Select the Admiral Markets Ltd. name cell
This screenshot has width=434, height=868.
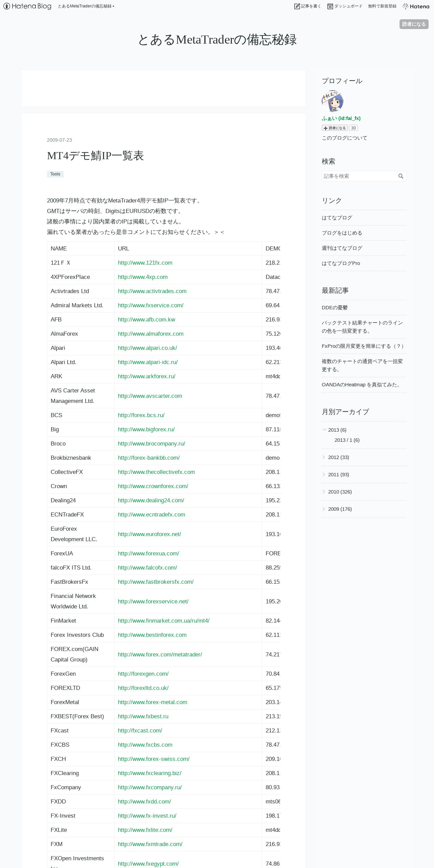81,305
